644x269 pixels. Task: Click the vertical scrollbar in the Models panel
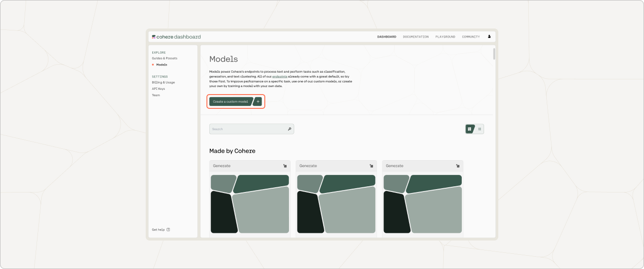[x=494, y=54]
